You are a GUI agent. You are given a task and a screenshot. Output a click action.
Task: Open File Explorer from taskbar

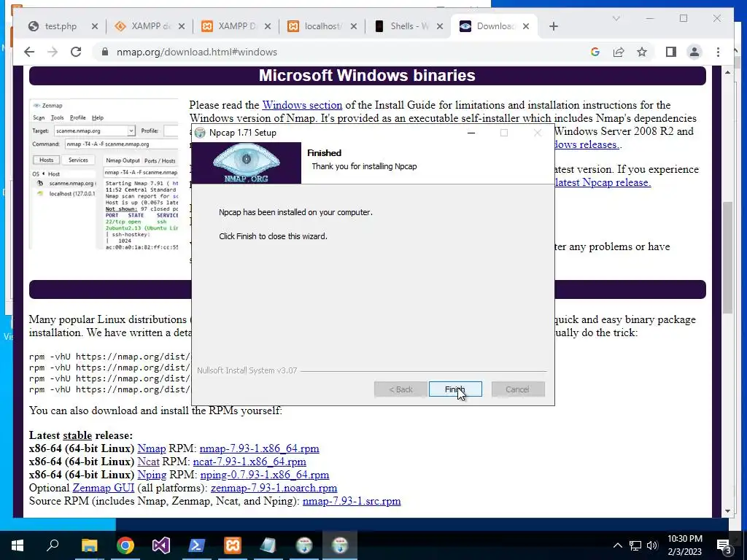click(x=89, y=545)
